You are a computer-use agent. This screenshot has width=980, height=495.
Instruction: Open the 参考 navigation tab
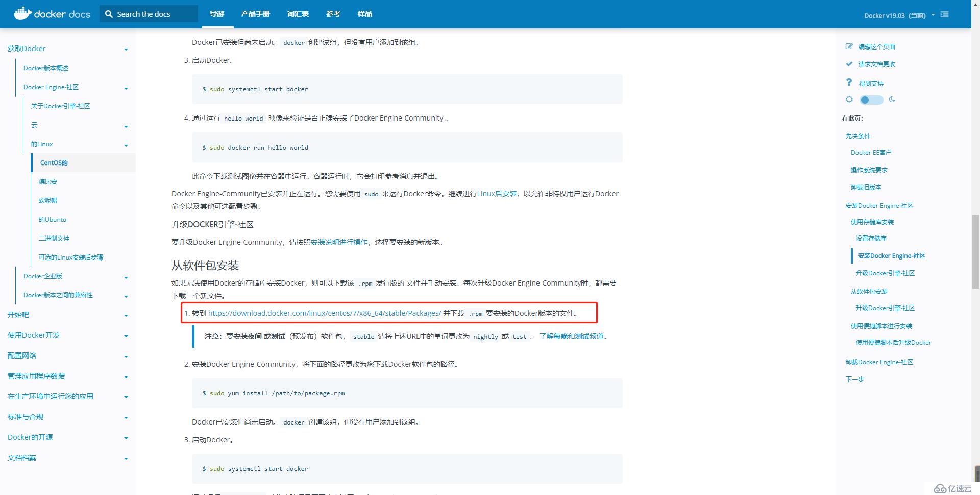(x=333, y=14)
